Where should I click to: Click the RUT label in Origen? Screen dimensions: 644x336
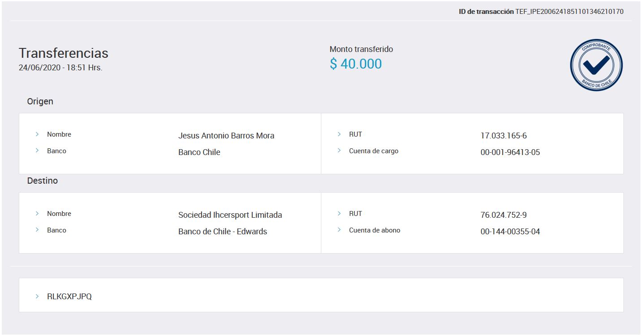pos(355,134)
